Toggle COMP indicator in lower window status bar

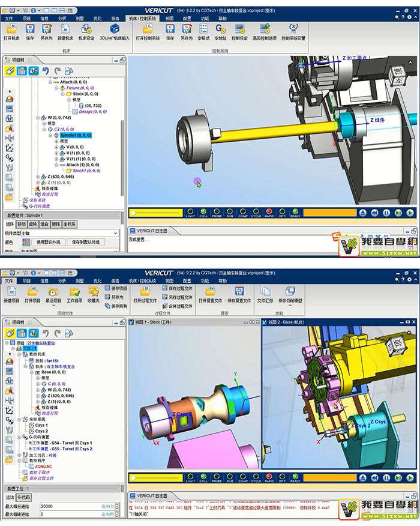(242, 477)
